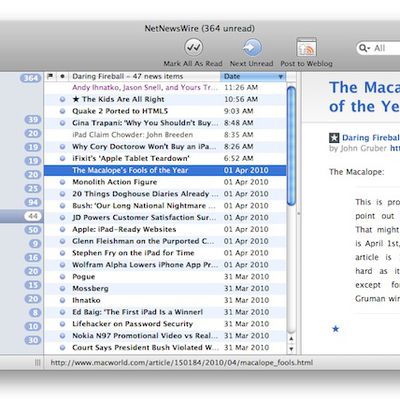Viewport: 400px width, 400px height.
Task: Select the highlighted sidebar feed with 44 unread
Action: pos(33,216)
